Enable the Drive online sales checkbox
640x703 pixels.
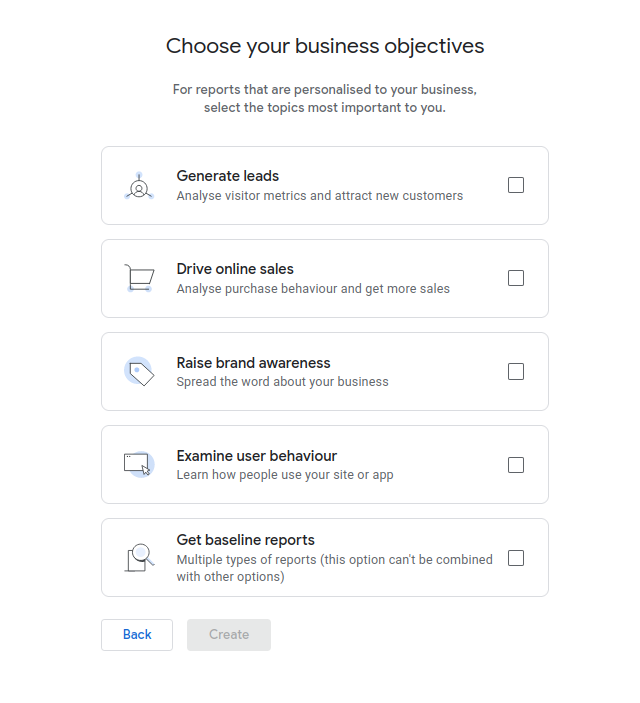click(x=516, y=278)
